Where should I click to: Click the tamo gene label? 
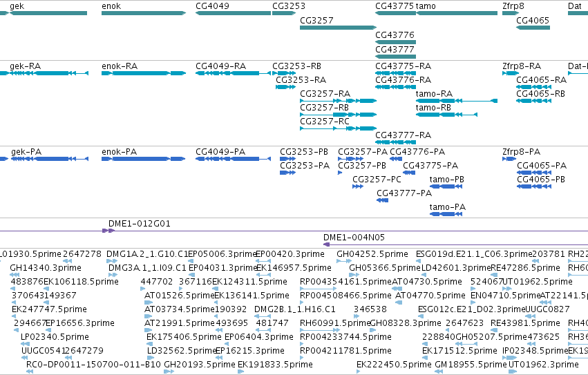coord(426,6)
